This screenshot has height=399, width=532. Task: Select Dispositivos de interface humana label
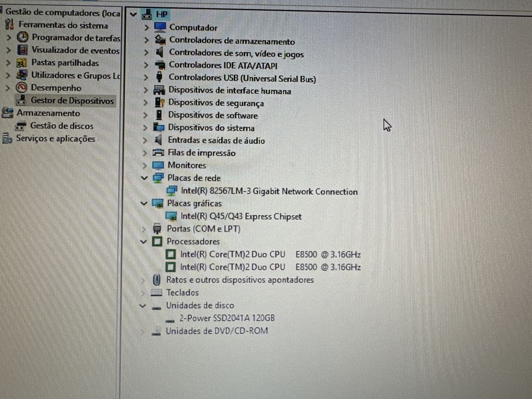tap(230, 90)
